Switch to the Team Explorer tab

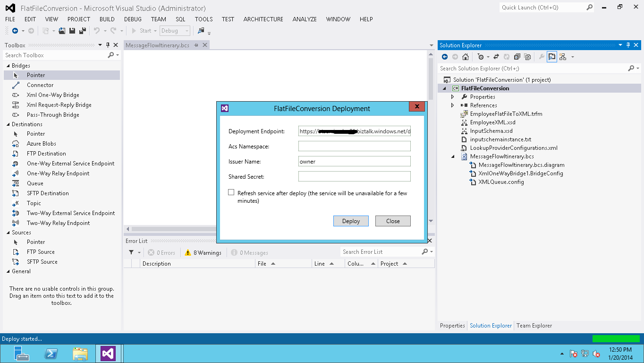pyautogui.click(x=534, y=326)
